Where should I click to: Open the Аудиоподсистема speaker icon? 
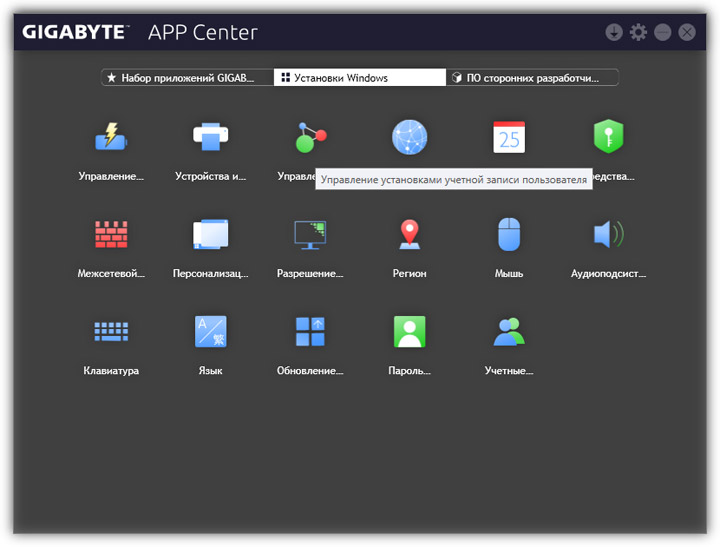click(608, 234)
